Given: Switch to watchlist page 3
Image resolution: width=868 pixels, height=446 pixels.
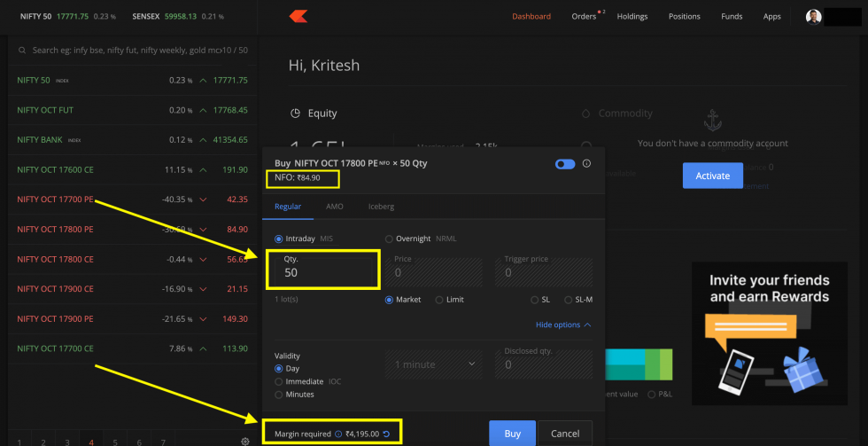Looking at the screenshot, I should click(67, 442).
